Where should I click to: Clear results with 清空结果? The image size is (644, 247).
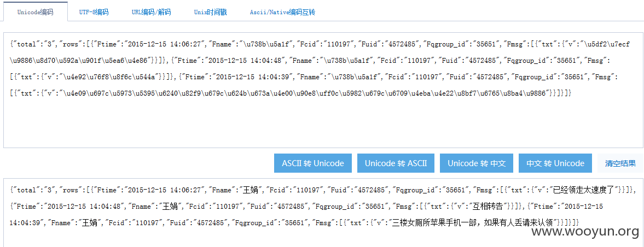(620, 163)
